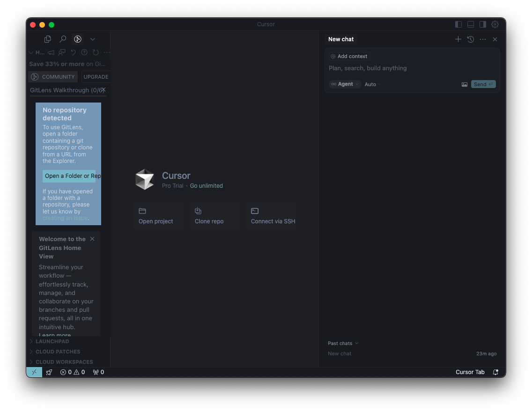The height and width of the screenshot is (412, 532).
Task: Open Cursor settings gear in title bar
Action: tap(495, 24)
